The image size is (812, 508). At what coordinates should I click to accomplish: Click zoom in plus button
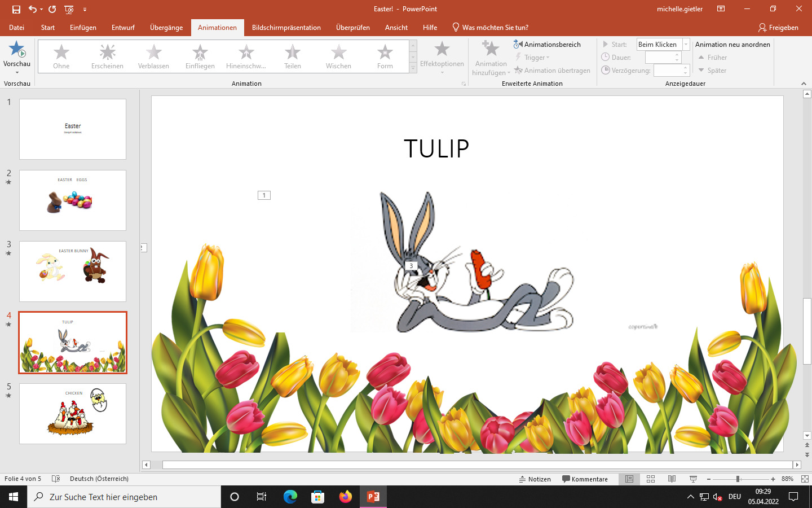(x=773, y=479)
